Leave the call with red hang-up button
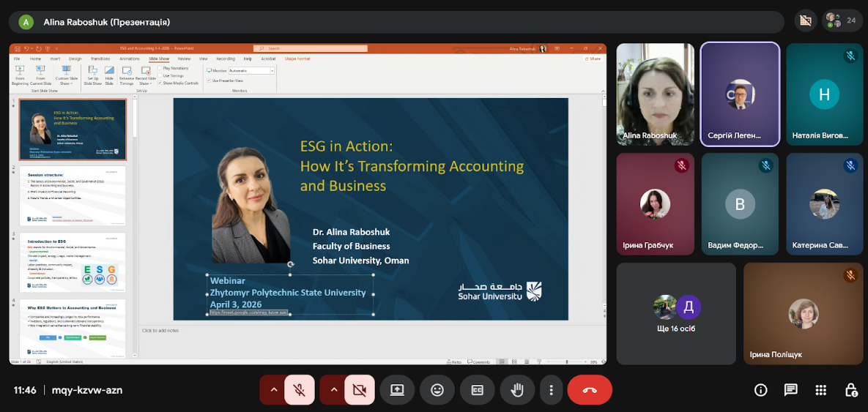This screenshot has width=868, height=412. pyautogui.click(x=590, y=390)
